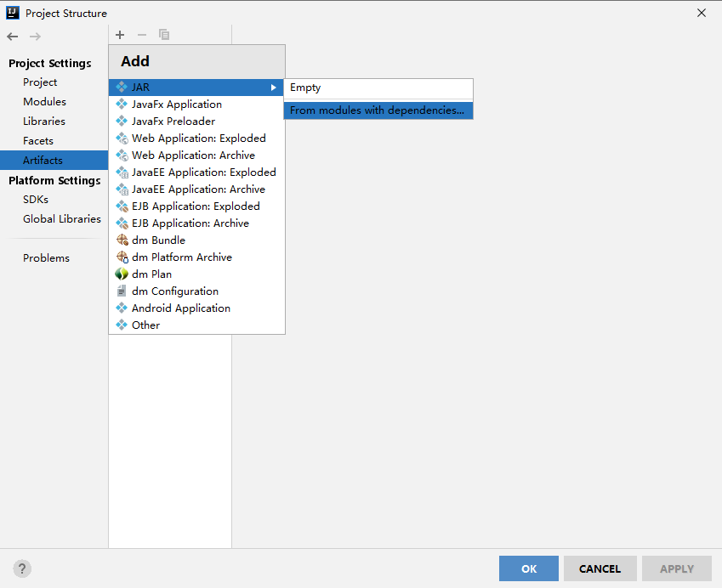Click the Add (plus) toolbar icon
The image size is (722, 588).
click(x=120, y=35)
